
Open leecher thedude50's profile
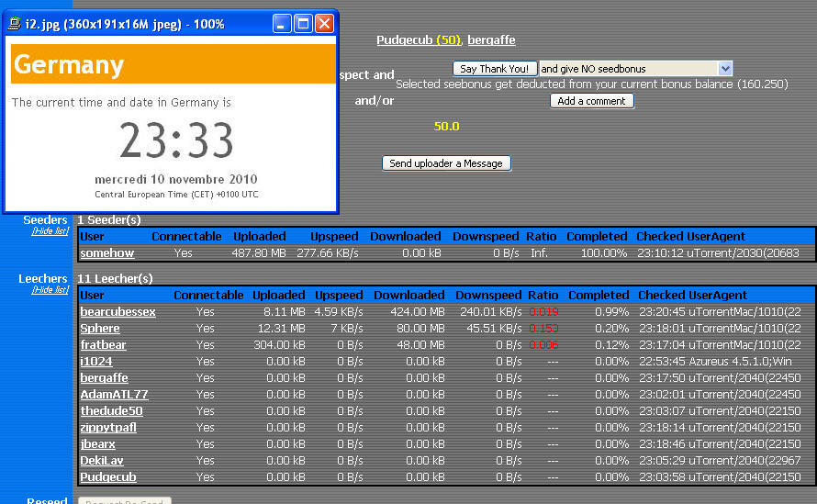click(x=111, y=411)
